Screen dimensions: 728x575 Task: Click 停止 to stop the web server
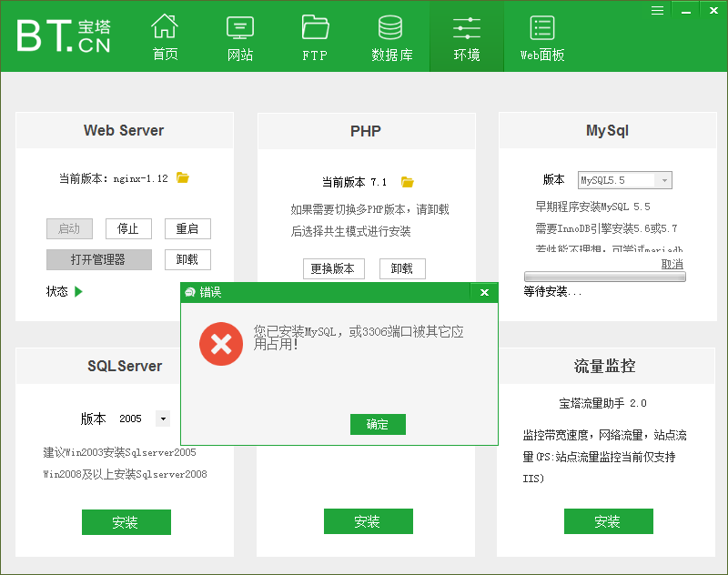point(128,228)
